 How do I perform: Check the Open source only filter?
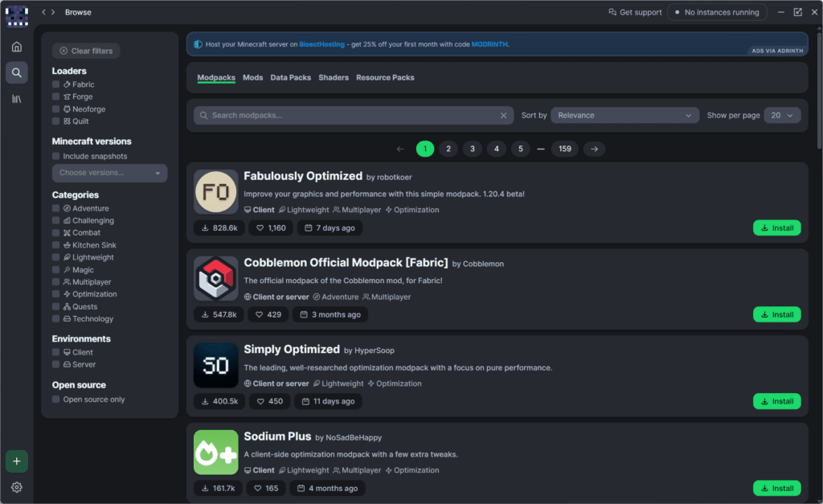pos(56,400)
